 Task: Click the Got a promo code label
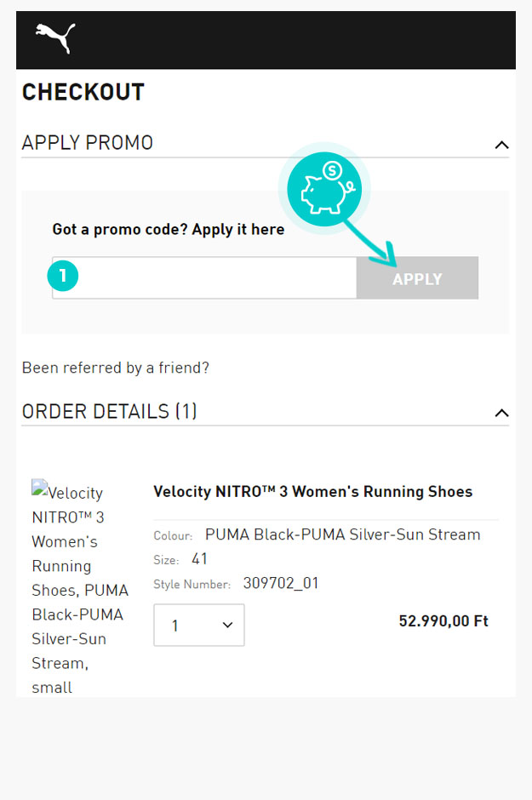click(x=169, y=230)
